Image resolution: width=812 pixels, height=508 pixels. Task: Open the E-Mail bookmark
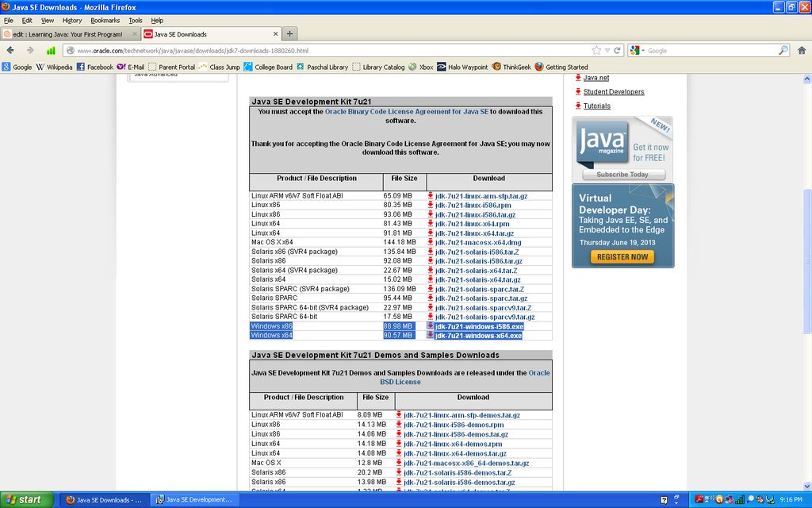(x=131, y=67)
